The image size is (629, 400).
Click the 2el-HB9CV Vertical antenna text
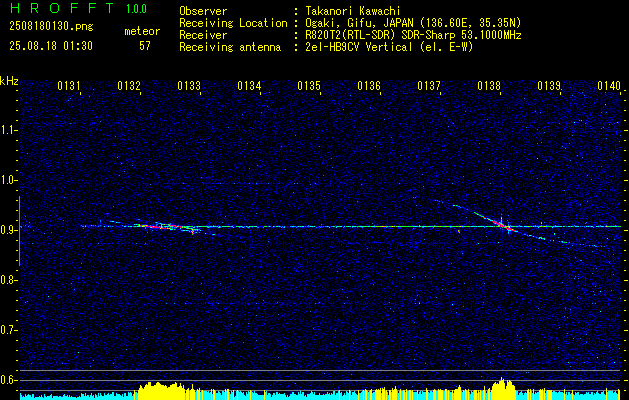tap(389, 47)
